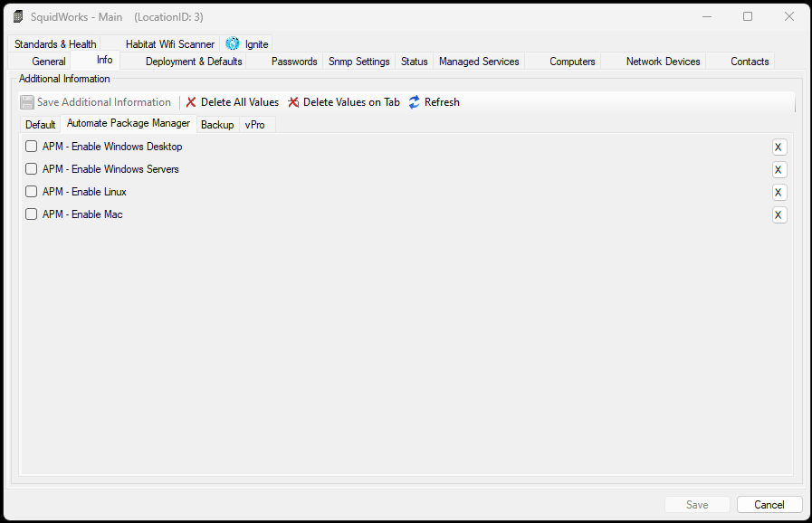Viewport: 812px width, 523px height.
Task: Clear the APM Enable Linux value
Action: (779, 193)
